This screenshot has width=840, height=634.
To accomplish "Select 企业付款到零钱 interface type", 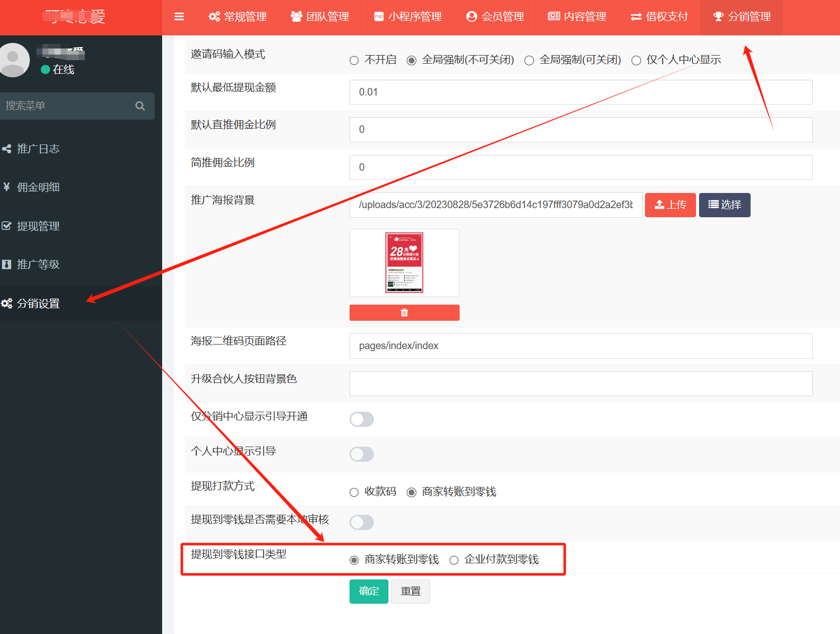I will 454,560.
